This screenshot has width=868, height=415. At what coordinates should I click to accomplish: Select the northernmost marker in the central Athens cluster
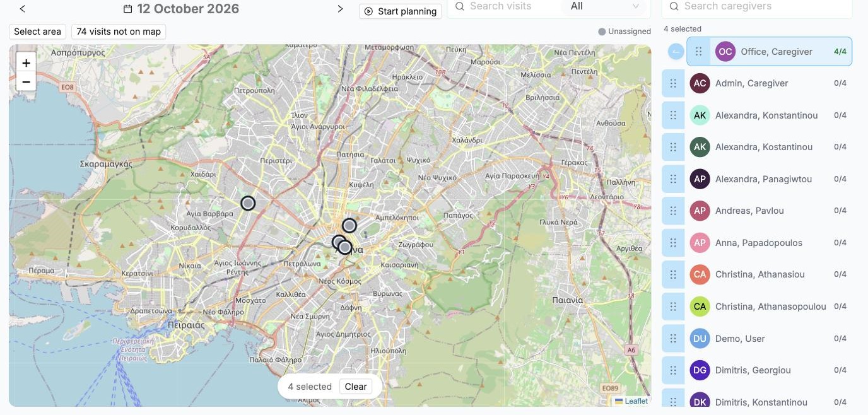click(x=349, y=225)
